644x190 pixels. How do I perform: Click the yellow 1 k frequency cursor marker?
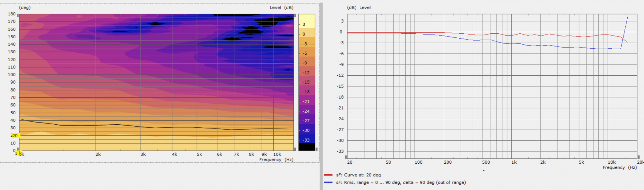18,153
